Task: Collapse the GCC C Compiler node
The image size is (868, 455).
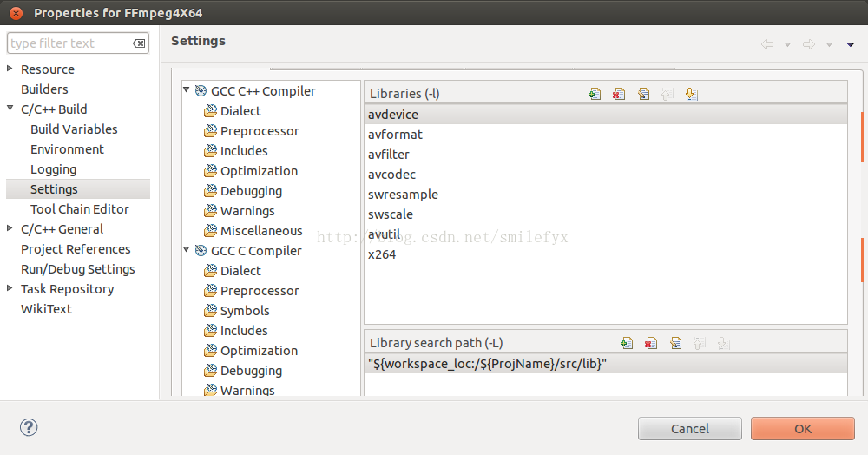Action: tap(187, 249)
